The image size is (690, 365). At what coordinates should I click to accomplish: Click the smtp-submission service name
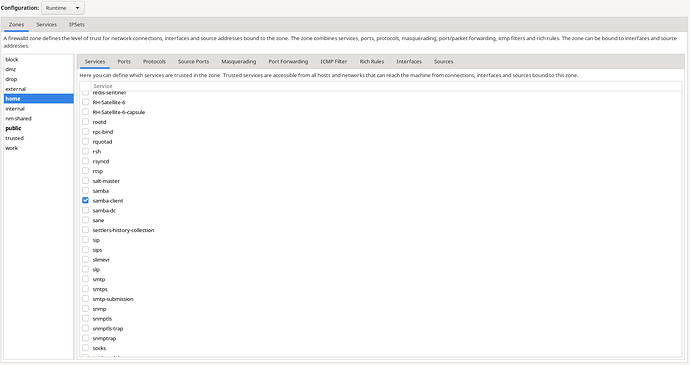click(x=113, y=299)
